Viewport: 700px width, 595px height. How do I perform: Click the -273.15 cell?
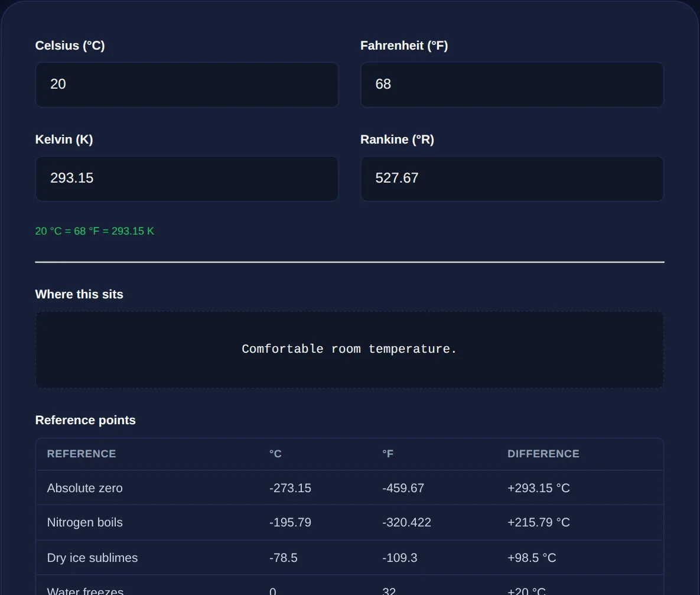(x=290, y=488)
